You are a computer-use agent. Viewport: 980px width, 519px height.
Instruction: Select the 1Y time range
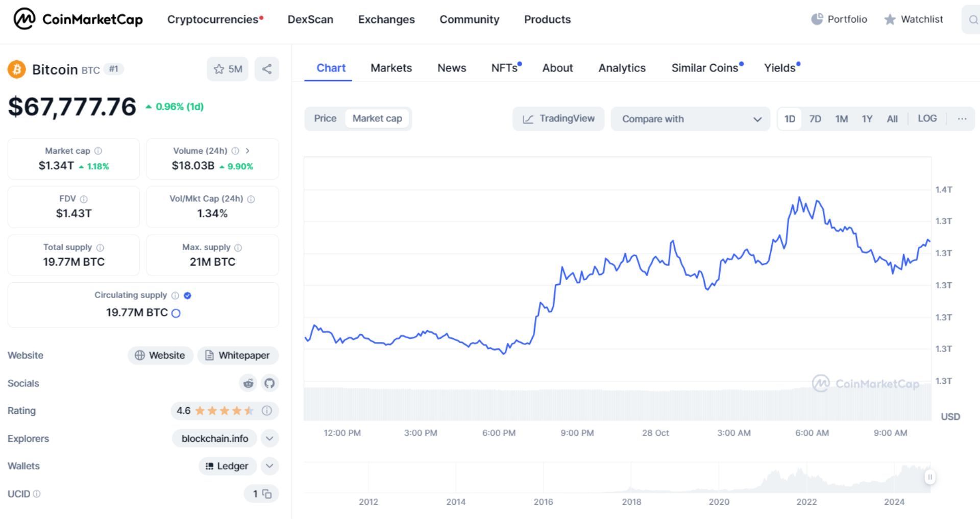tap(867, 118)
